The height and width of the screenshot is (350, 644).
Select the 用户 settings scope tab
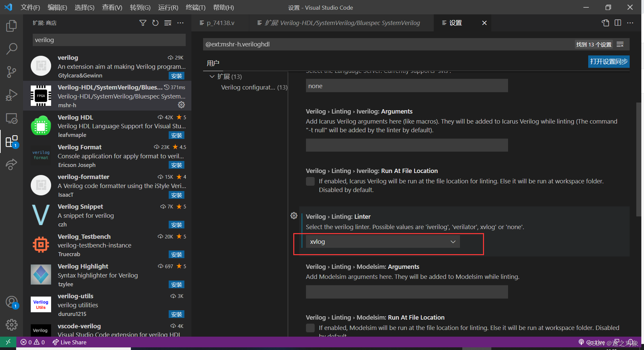(213, 63)
